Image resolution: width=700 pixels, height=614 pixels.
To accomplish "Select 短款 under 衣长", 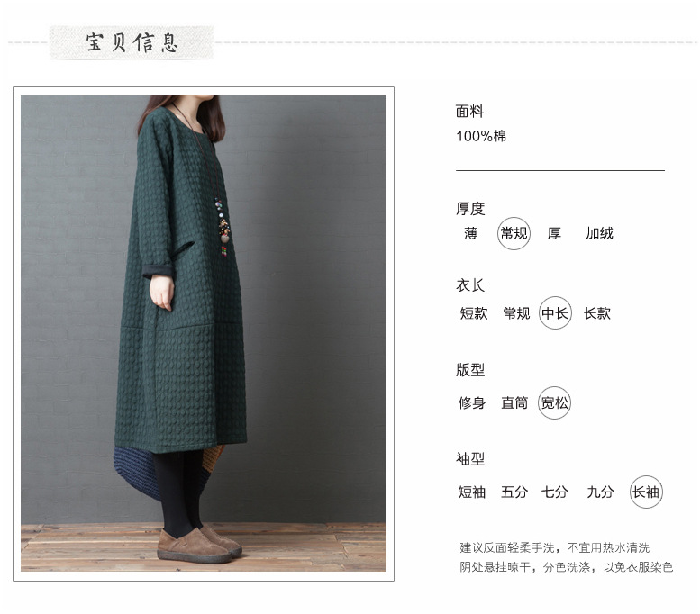I will 474,313.
